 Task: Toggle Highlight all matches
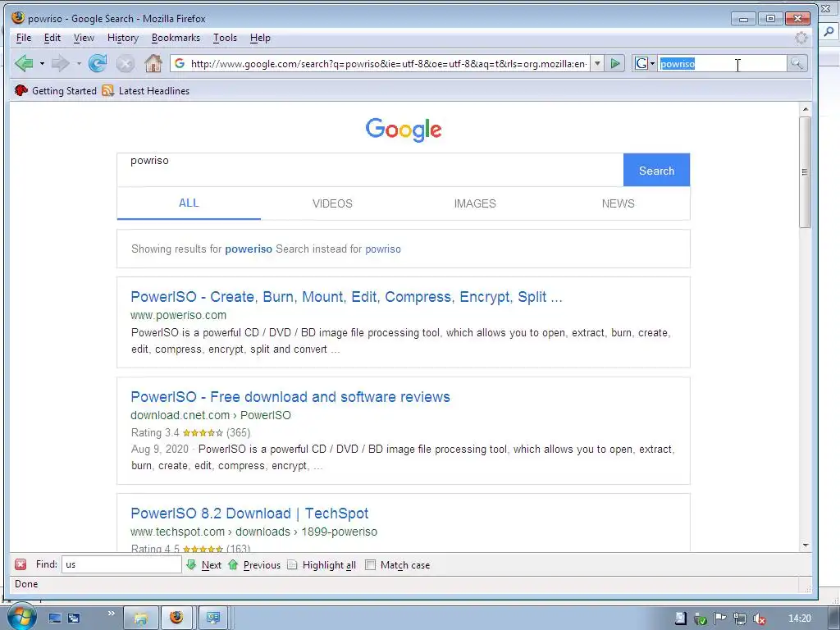(322, 564)
